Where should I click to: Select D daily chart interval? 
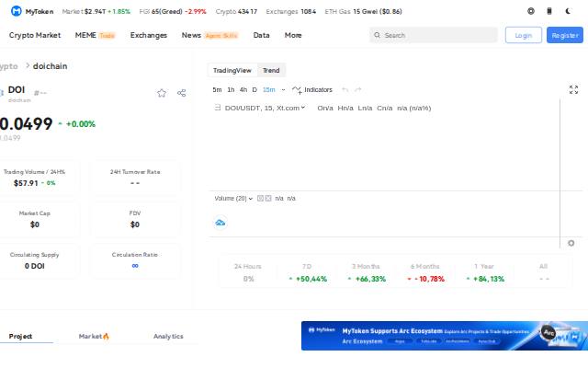(x=254, y=90)
